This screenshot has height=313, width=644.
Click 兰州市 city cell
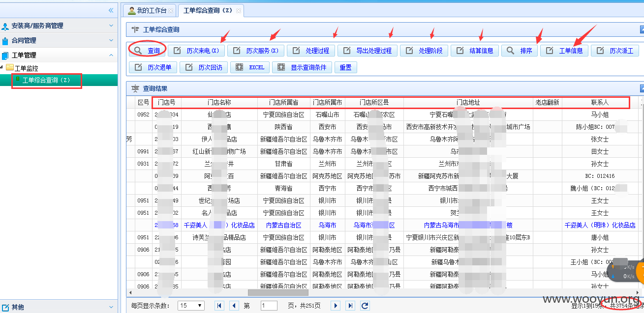click(x=328, y=164)
